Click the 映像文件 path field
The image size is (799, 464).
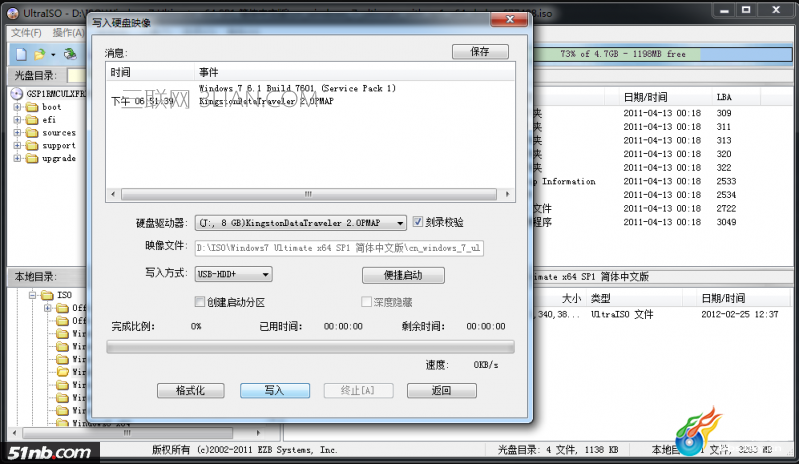[339, 248]
